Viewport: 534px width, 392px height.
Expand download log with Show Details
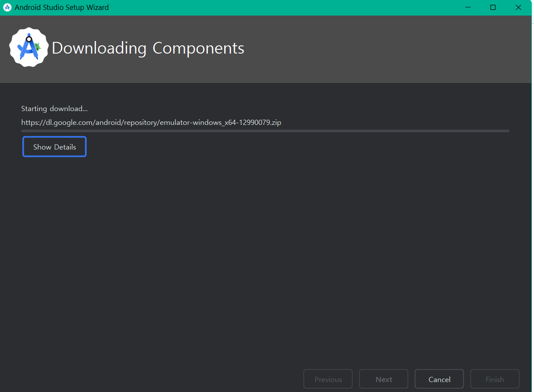pyautogui.click(x=54, y=147)
